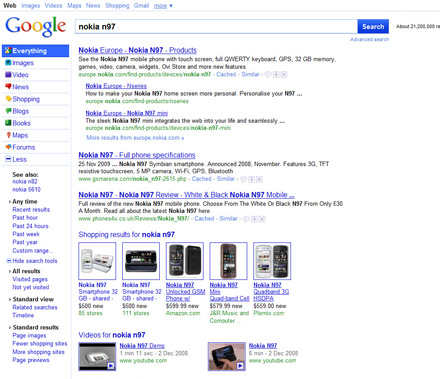This screenshot has height=379, width=440.
Task: Select Page previews option
Action: tap(31, 360)
